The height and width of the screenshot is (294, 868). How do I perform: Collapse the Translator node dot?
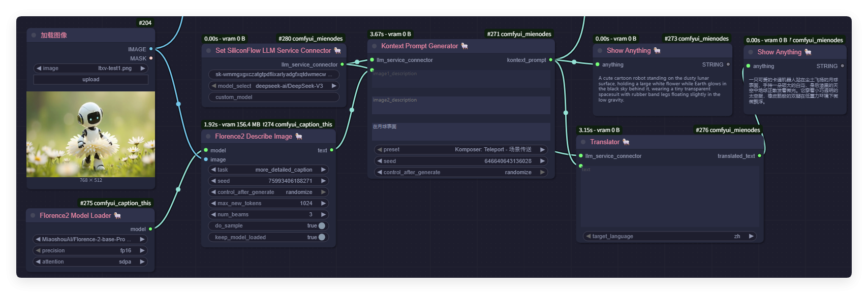tap(583, 142)
